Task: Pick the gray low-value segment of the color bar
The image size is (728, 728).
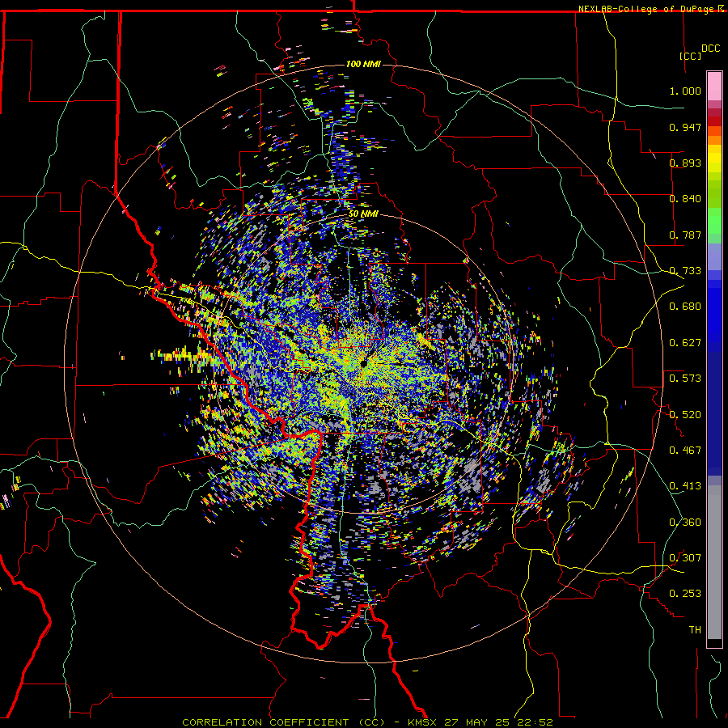Action: (x=714, y=562)
